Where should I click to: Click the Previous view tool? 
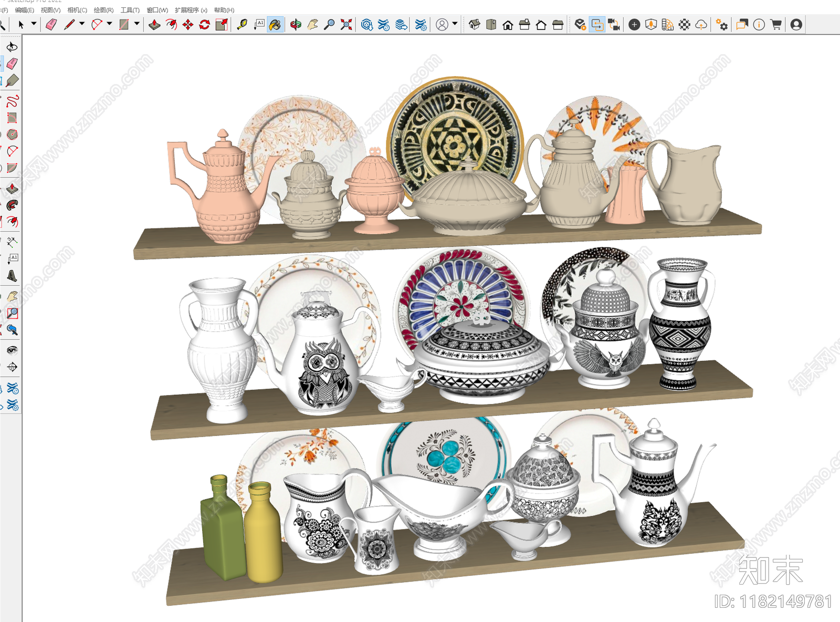[12, 330]
